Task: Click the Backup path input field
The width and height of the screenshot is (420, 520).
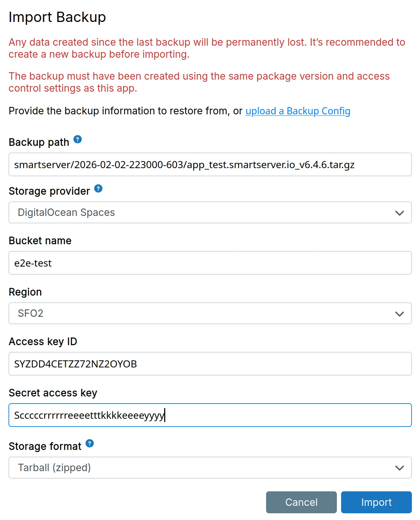Action: coord(210,165)
